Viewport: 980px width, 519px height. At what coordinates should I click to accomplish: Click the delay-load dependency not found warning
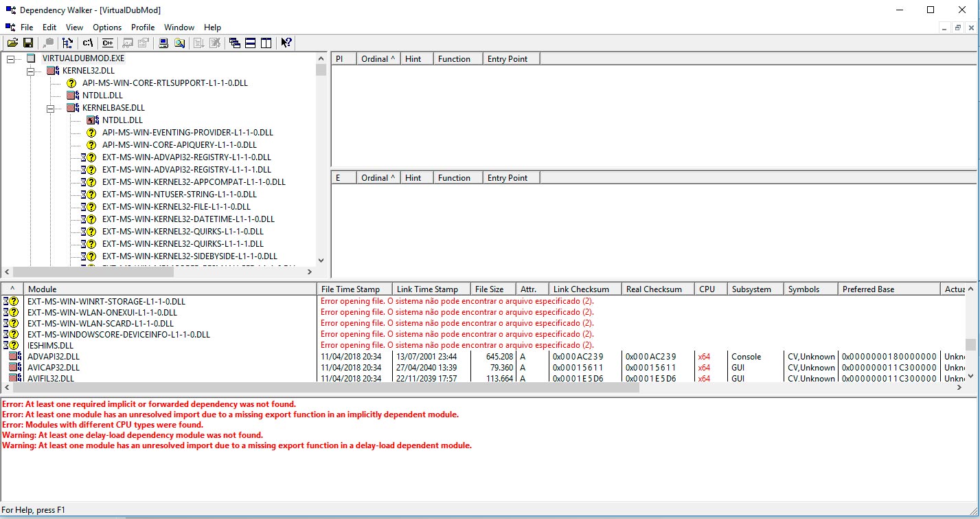(x=133, y=435)
